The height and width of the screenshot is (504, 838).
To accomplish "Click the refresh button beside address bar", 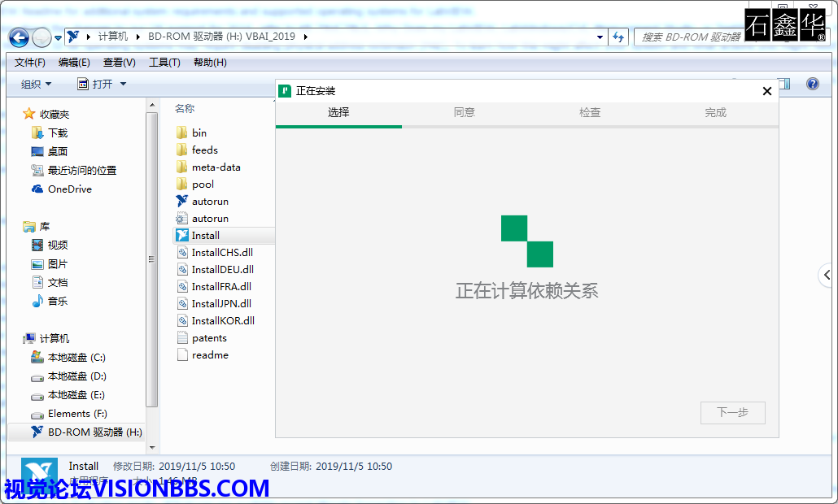I will point(619,37).
